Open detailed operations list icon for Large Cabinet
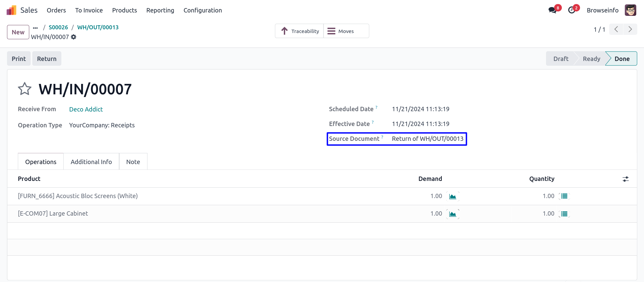The width and height of the screenshot is (644, 282). pyautogui.click(x=564, y=214)
